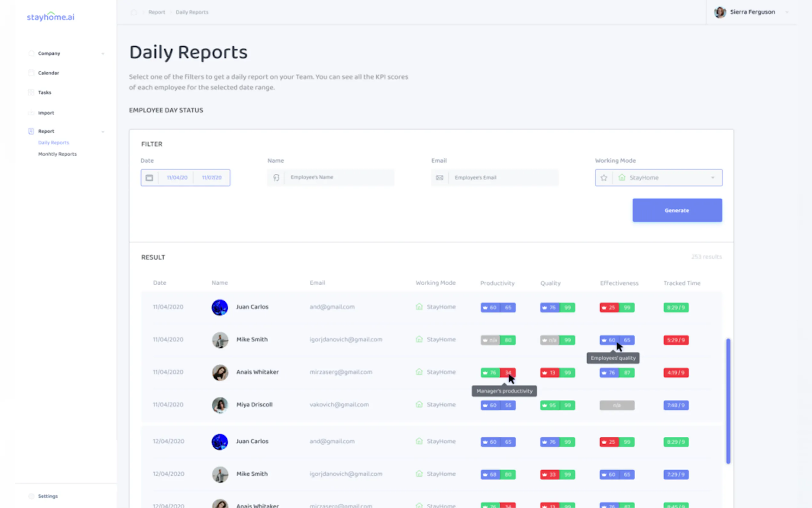This screenshot has height=508, width=812.
Task: Click the home breadcrumb icon
Action: 134,12
